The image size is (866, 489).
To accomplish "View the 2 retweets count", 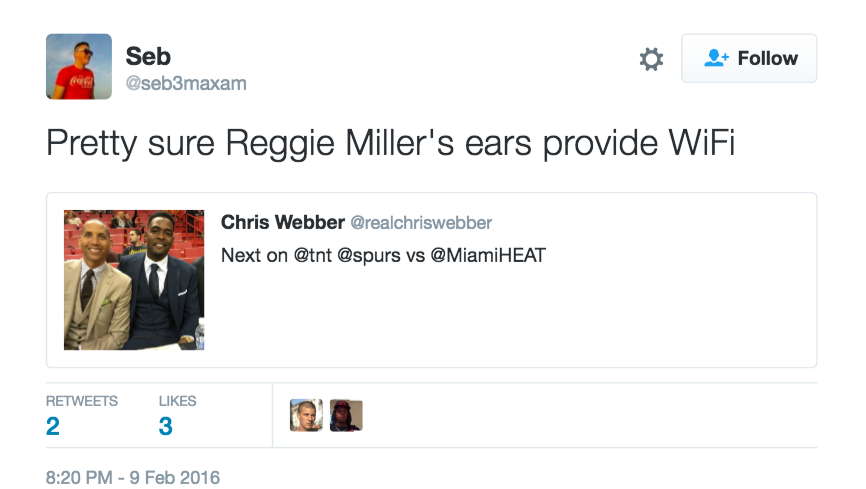I will coord(53,426).
